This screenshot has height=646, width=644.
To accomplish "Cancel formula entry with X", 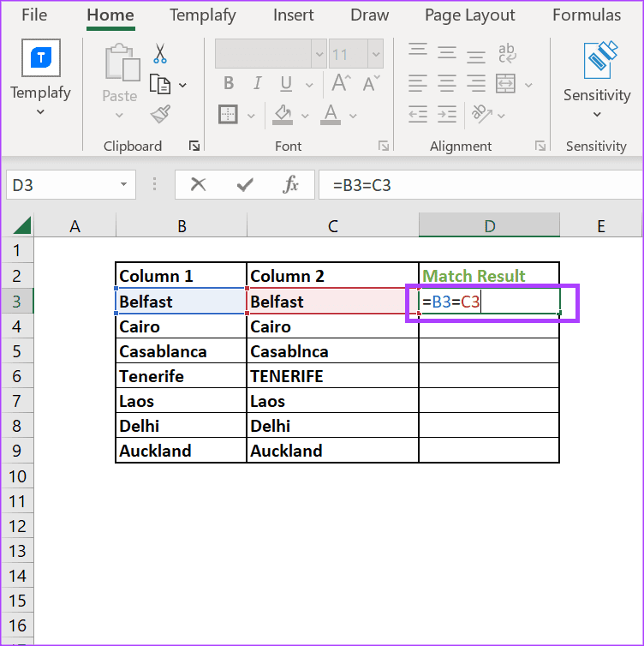I will 198,184.
